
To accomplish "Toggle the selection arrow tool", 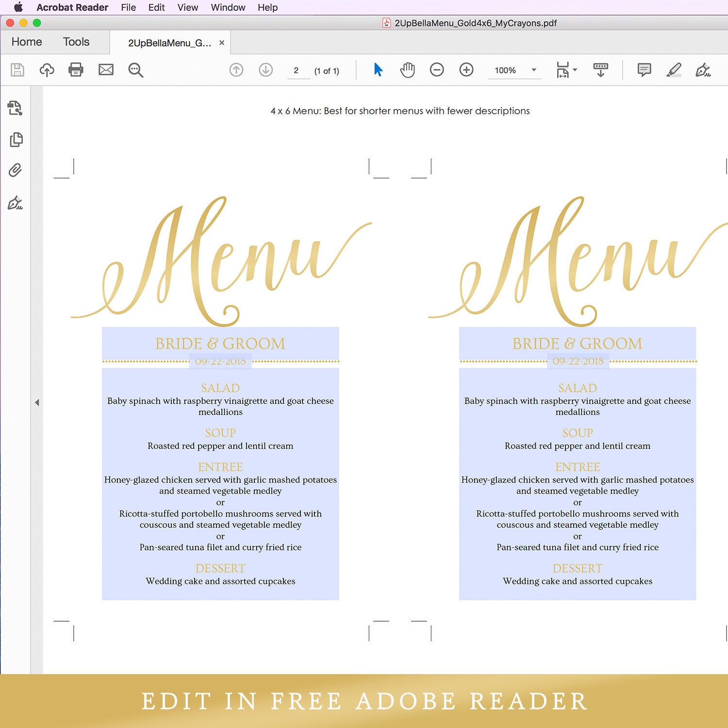I will [378, 70].
